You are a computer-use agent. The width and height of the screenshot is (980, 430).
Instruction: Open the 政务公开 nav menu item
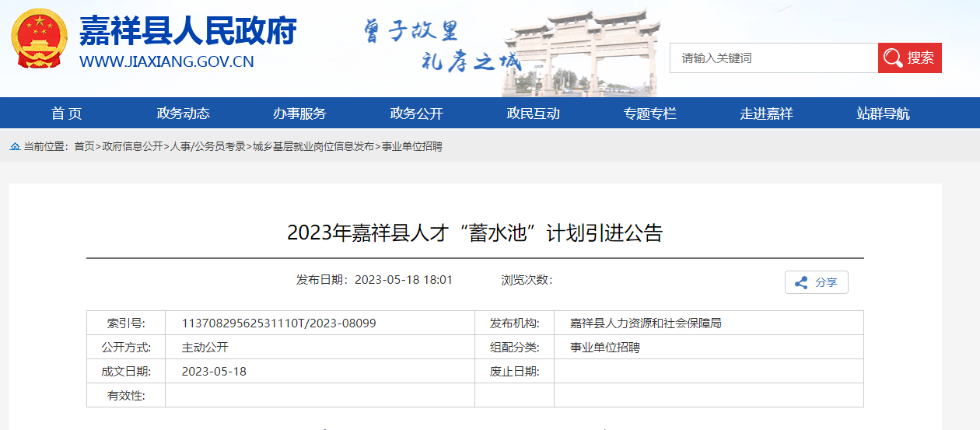pyautogui.click(x=416, y=114)
